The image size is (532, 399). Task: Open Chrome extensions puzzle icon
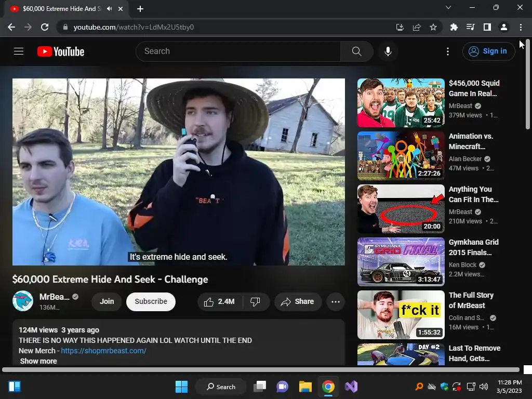[454, 27]
